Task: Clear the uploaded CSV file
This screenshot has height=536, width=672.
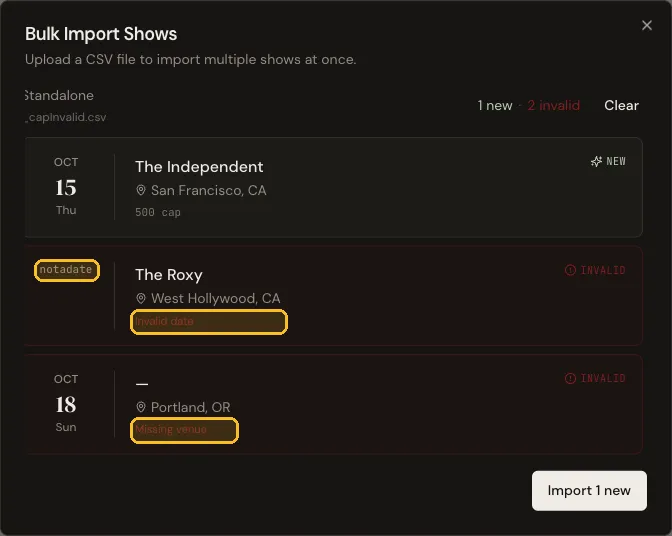Action: [x=621, y=105]
